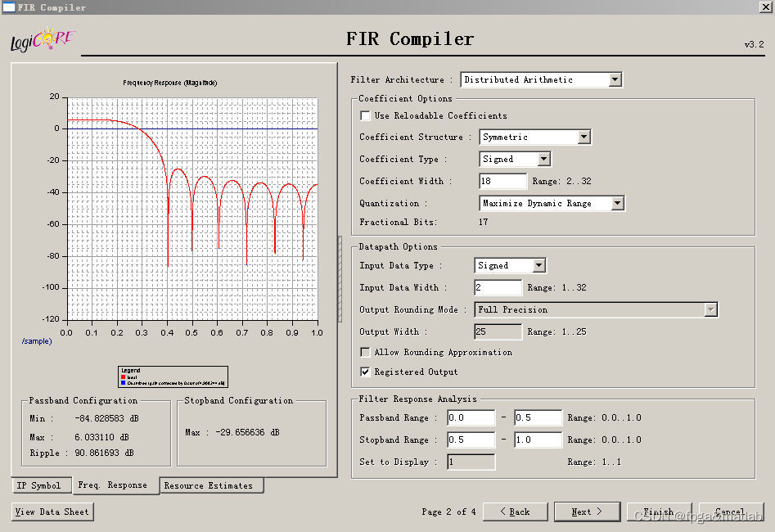Click the version label v3.2
The height and width of the screenshot is (532, 775).
point(755,44)
